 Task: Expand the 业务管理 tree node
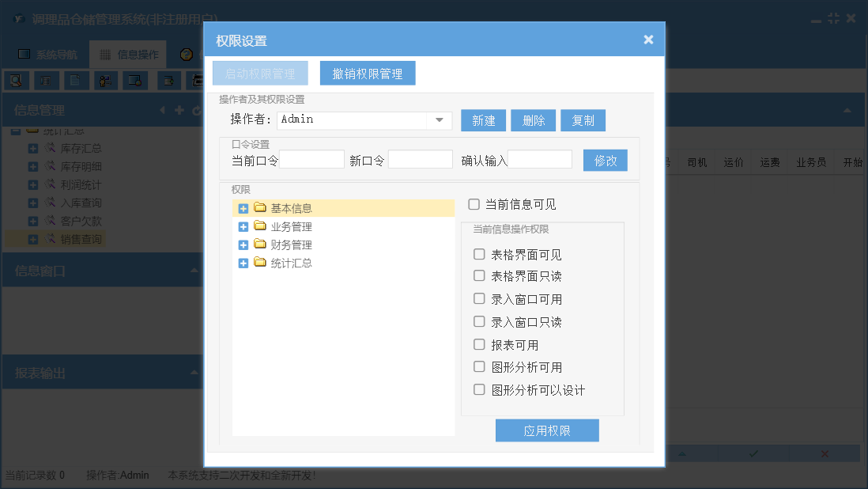pos(243,226)
